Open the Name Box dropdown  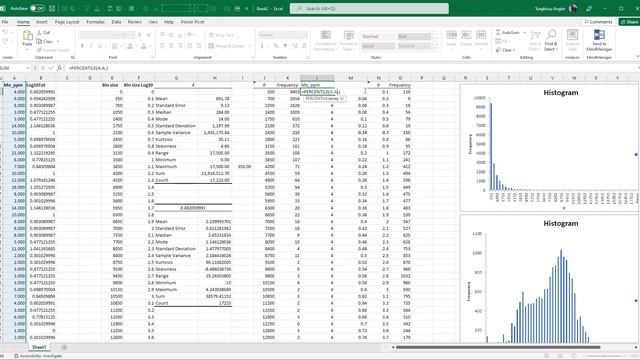click(28, 68)
